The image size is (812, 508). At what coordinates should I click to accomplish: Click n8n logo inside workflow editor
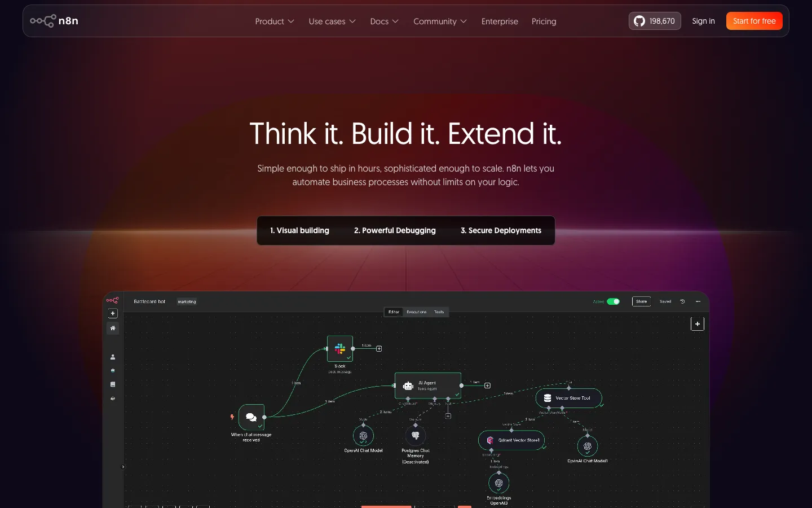(x=113, y=300)
